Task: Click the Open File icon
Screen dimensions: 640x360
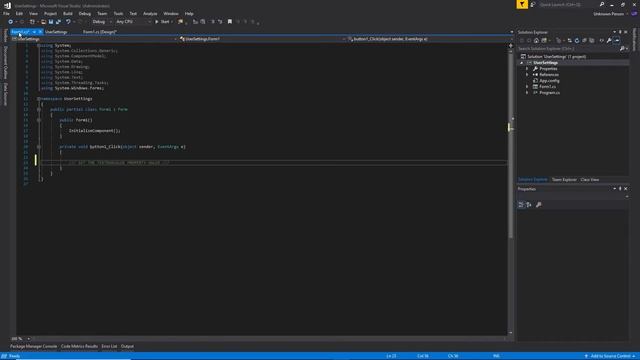Action: point(43,22)
